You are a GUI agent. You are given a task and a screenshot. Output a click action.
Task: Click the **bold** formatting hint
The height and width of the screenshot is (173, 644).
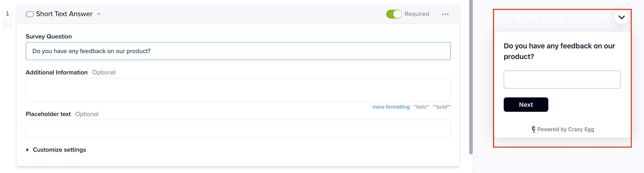[x=442, y=107]
